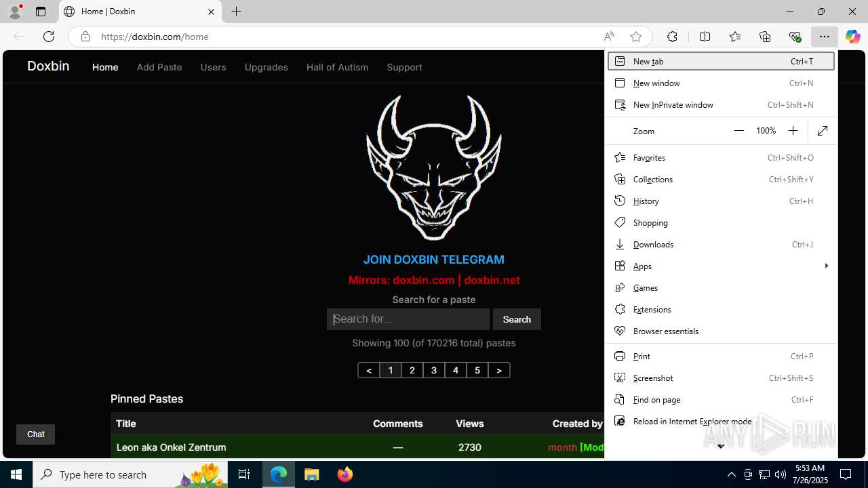The image size is (868, 488).
Task: Open the Chat button
Action: [x=35, y=434]
